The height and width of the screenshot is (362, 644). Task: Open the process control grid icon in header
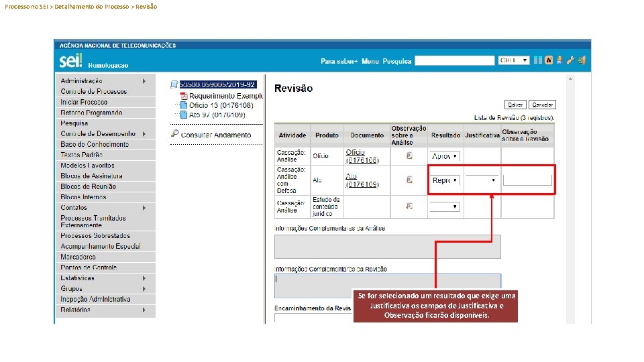click(x=537, y=60)
